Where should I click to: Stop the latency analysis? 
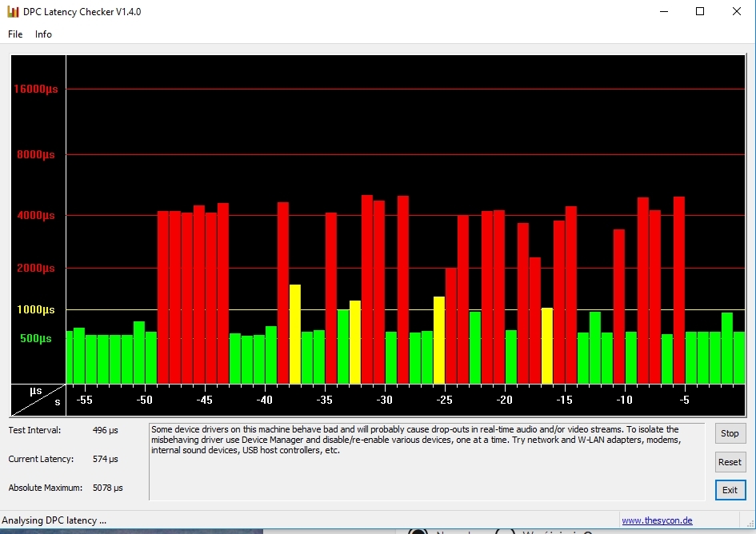730,433
